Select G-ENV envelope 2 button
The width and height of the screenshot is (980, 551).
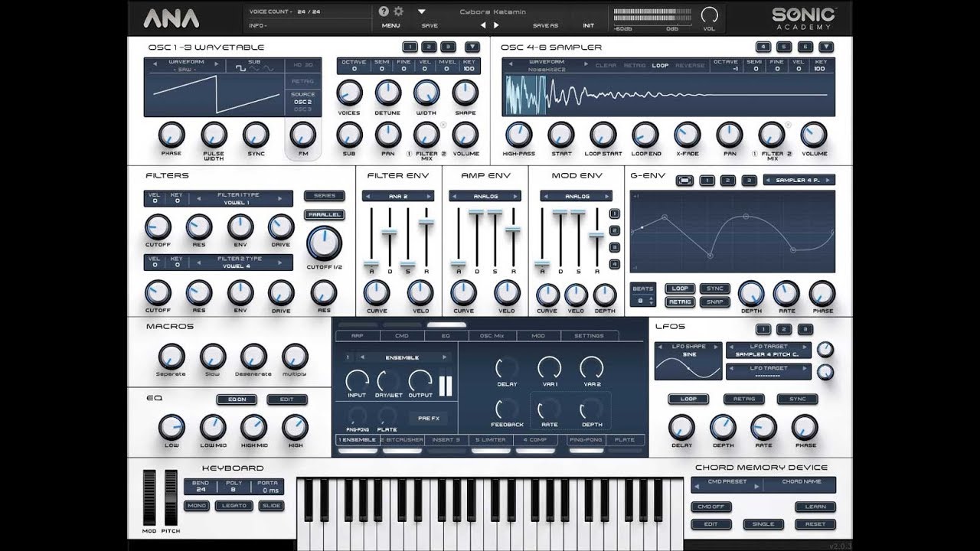coord(728,181)
